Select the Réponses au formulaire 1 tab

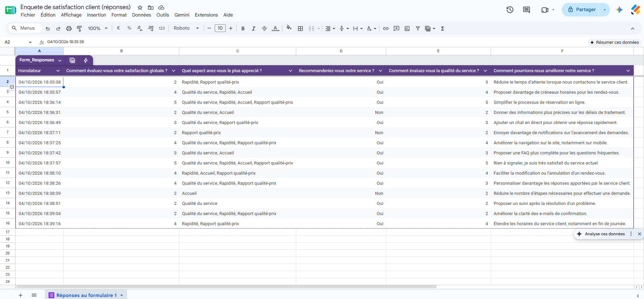[86, 295]
